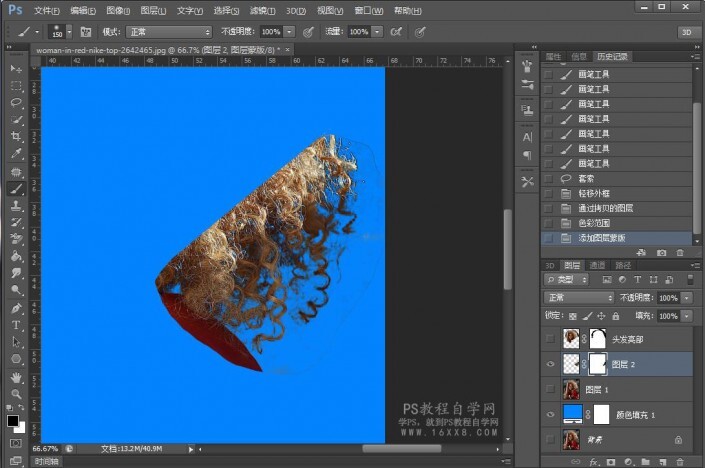Screen dimensions: 705x468
Task: Select the Crop tool
Action: click(16, 136)
